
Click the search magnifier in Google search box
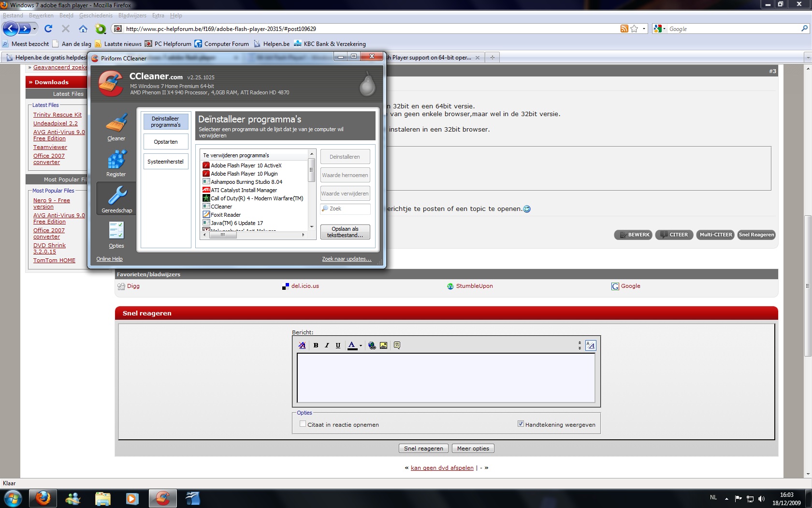[804, 29]
